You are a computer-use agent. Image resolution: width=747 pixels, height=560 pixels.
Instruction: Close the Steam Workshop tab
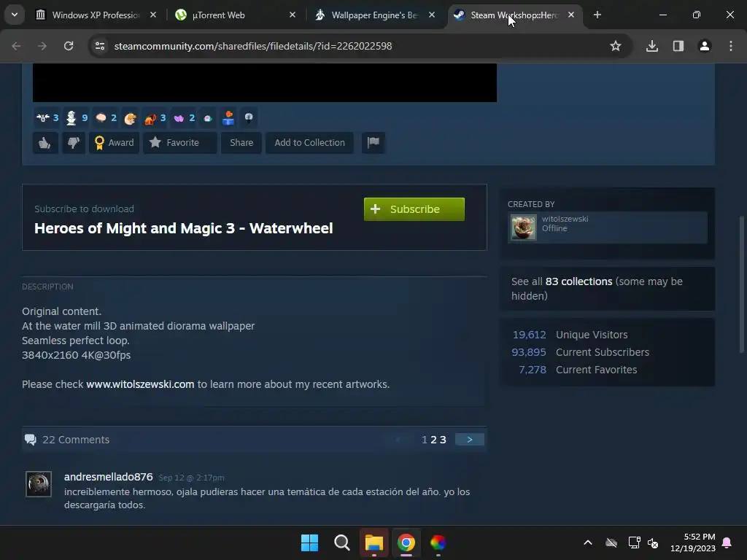click(571, 15)
